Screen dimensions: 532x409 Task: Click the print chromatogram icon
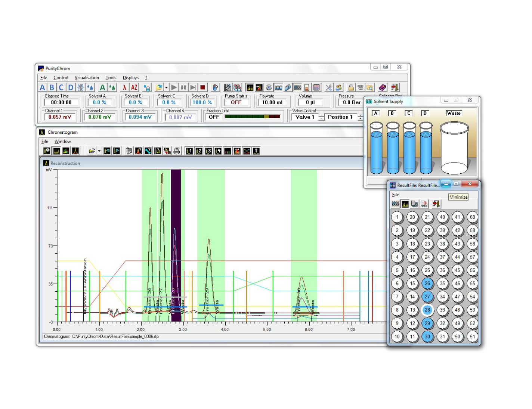(177, 151)
